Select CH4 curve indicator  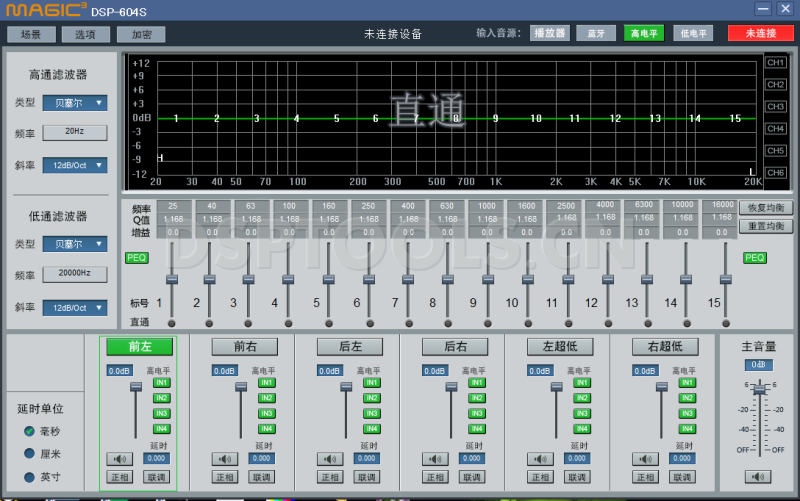pyautogui.click(x=776, y=129)
